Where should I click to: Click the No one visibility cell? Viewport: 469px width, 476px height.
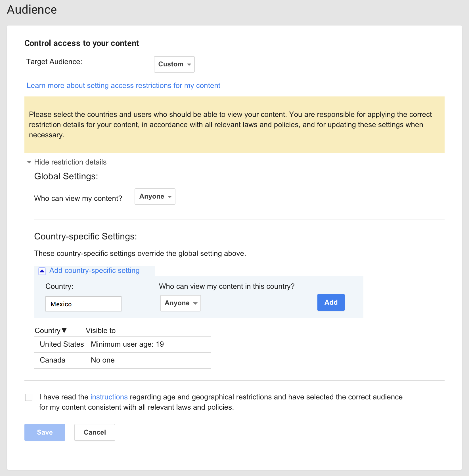pos(102,360)
